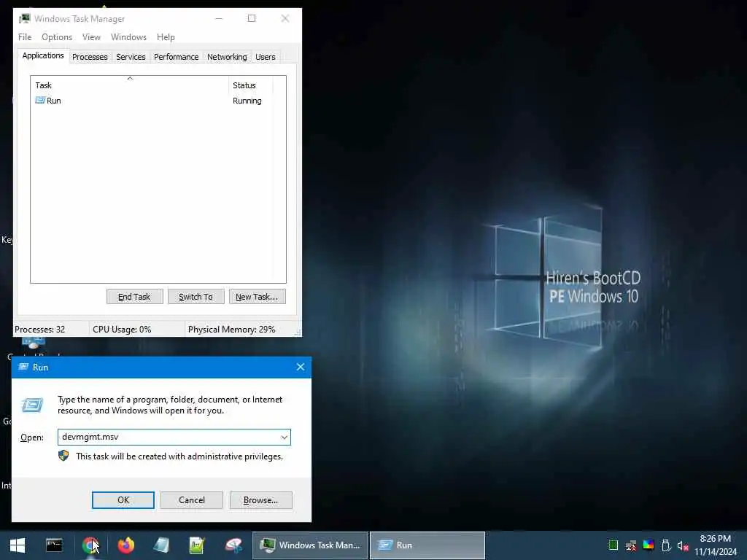Open Firefox from taskbar
Viewport: 747px width, 560px height.
(x=126, y=545)
